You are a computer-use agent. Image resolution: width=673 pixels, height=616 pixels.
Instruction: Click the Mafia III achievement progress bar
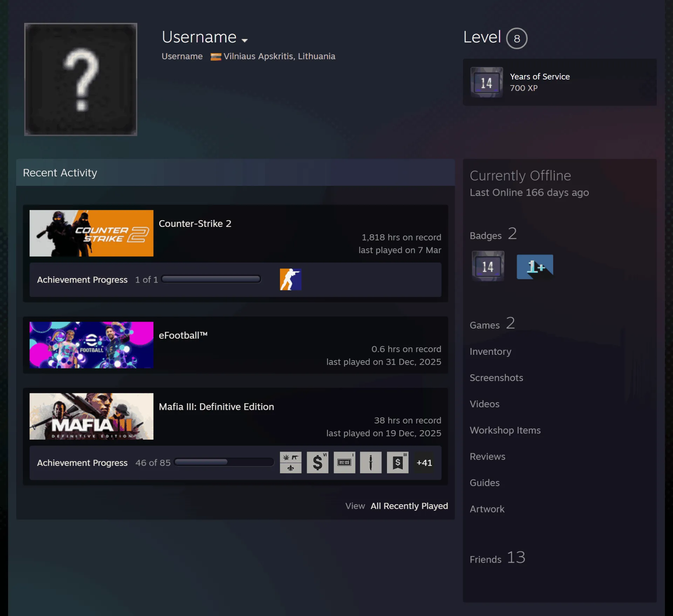pyautogui.click(x=224, y=462)
